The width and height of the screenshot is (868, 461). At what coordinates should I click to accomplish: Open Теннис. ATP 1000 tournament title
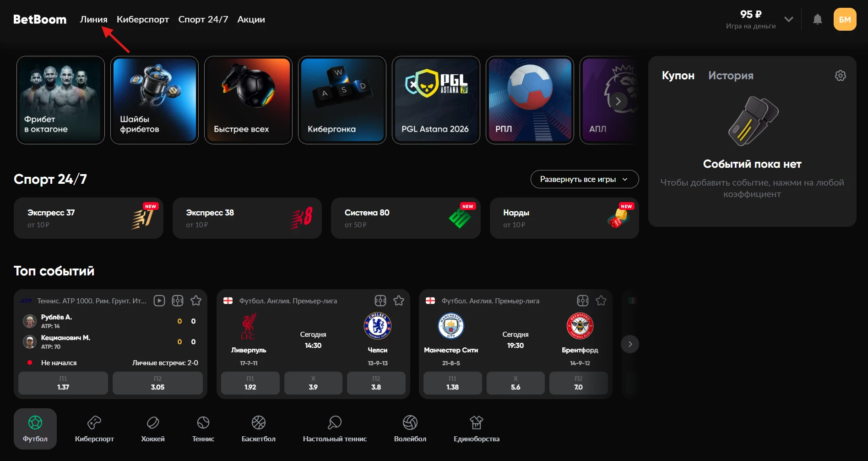[92, 301]
